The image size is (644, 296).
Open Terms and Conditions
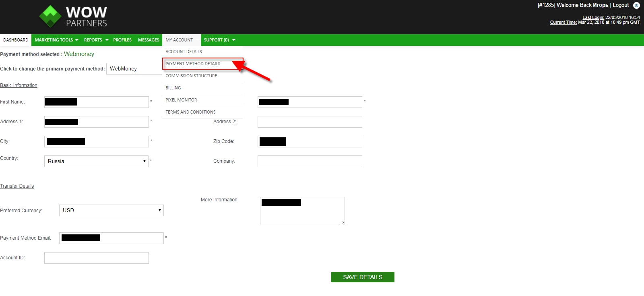(190, 112)
